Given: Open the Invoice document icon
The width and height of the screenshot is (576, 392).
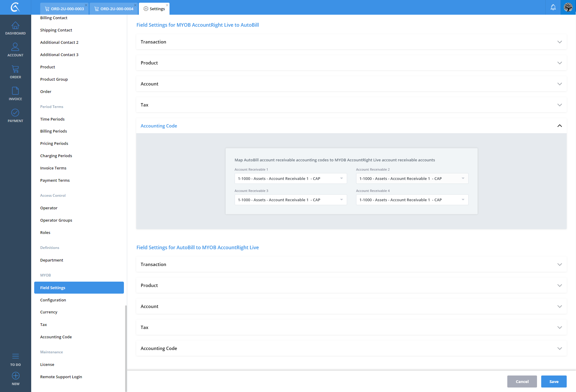Looking at the screenshot, I should 15,91.
